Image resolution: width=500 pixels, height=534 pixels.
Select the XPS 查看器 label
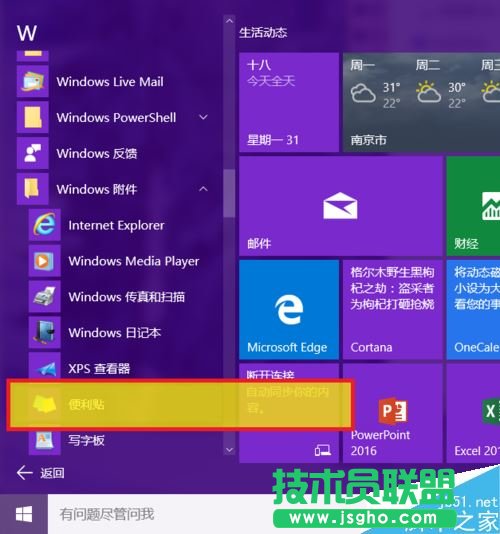(99, 368)
